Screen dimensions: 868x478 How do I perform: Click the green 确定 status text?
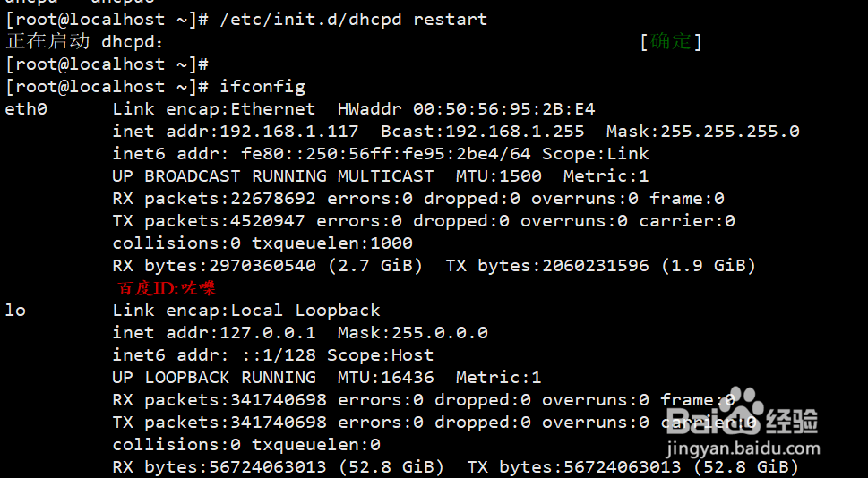coord(671,41)
